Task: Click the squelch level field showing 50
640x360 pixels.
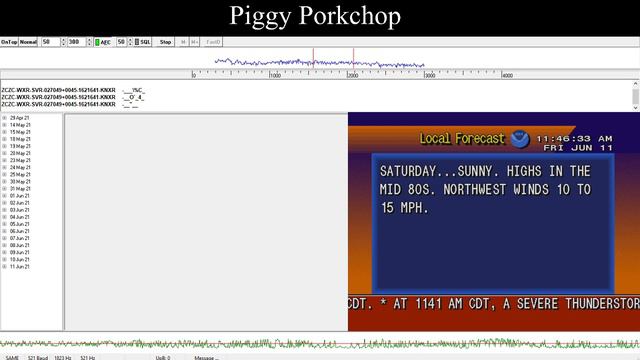Action: tap(122, 42)
